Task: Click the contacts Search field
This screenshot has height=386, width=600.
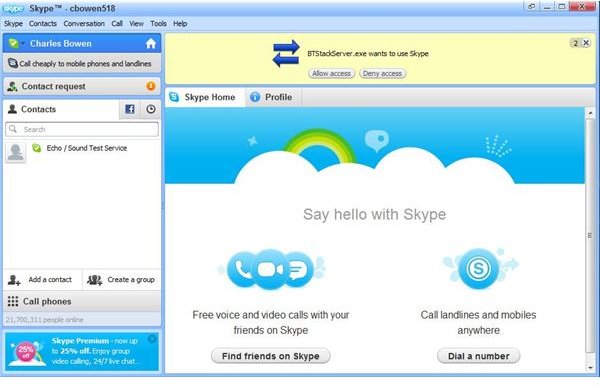Action: click(x=82, y=129)
